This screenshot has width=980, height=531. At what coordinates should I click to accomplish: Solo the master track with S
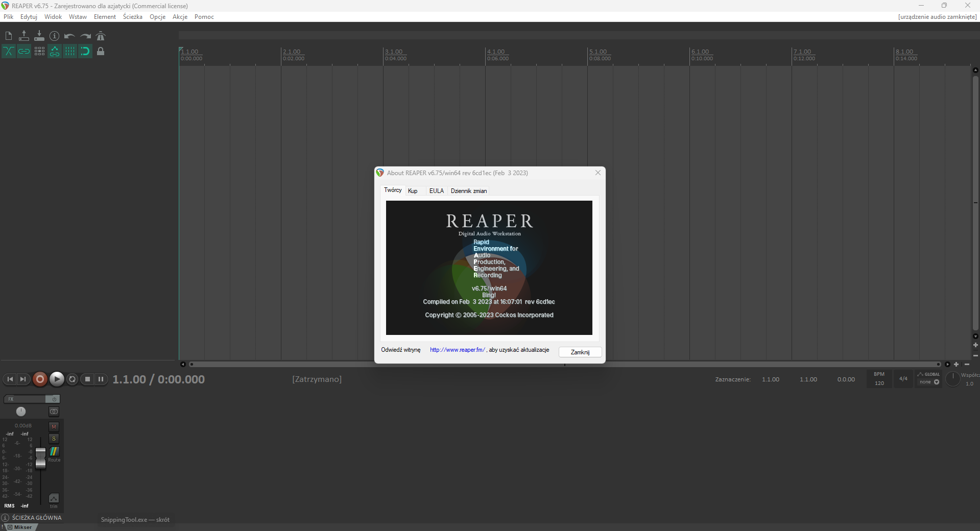54,439
